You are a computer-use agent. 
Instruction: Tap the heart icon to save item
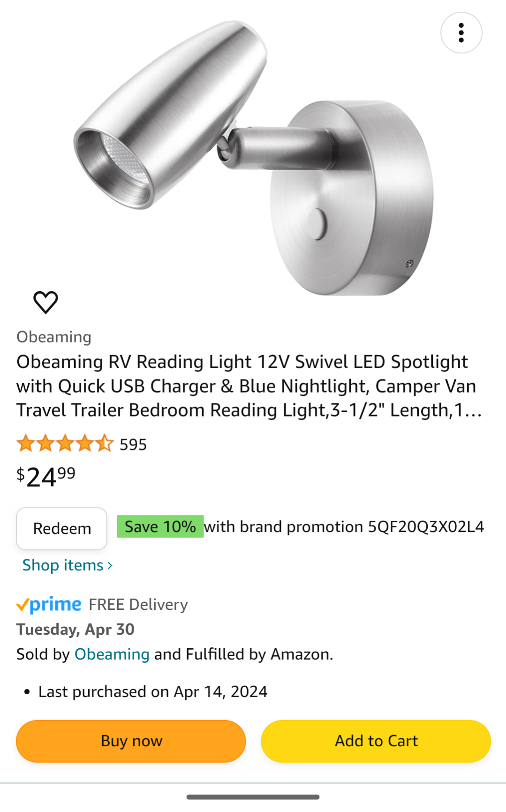pos(45,302)
